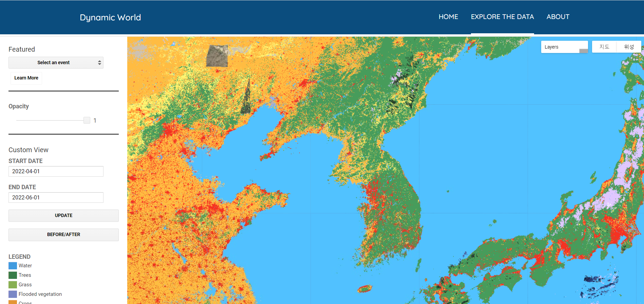Click the Trees legend label
This screenshot has height=304, width=644.
coord(25,275)
